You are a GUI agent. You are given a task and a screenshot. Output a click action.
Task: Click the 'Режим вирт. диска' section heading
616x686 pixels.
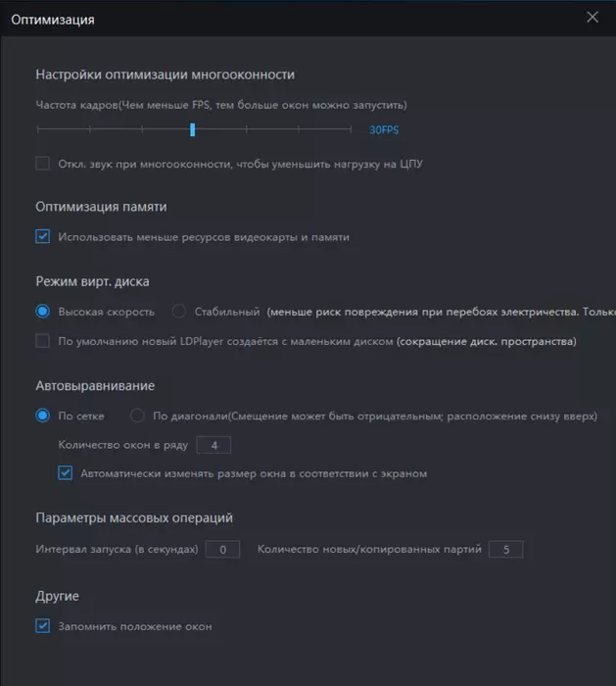coord(92,281)
